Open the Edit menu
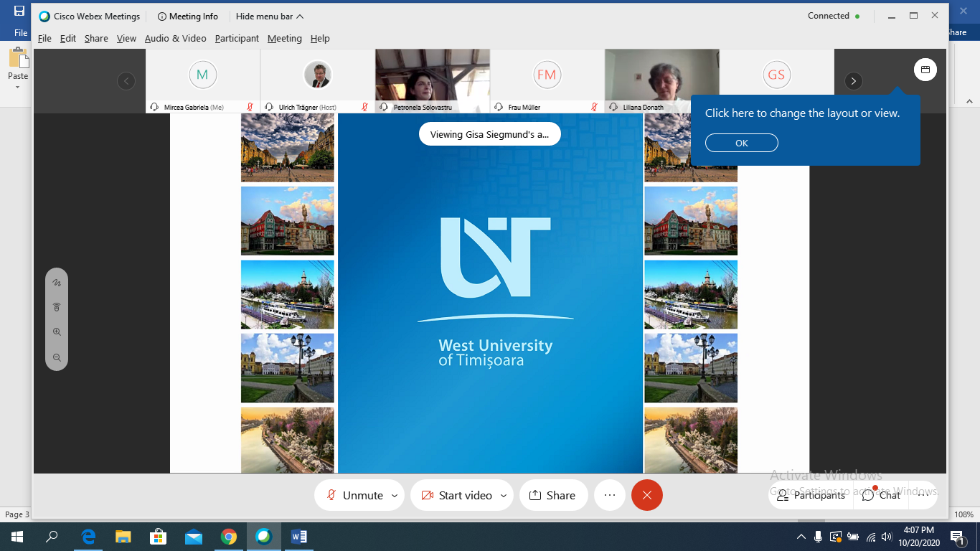980x551 pixels. click(68, 39)
